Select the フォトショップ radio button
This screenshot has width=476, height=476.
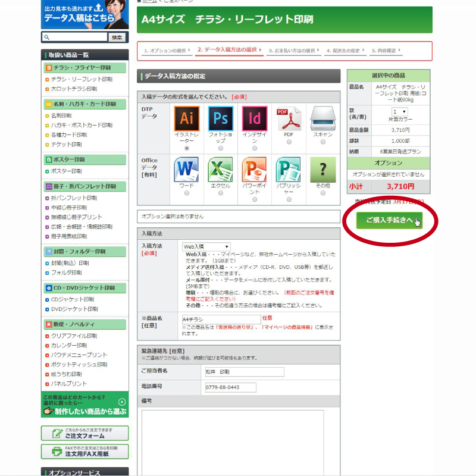221,148
